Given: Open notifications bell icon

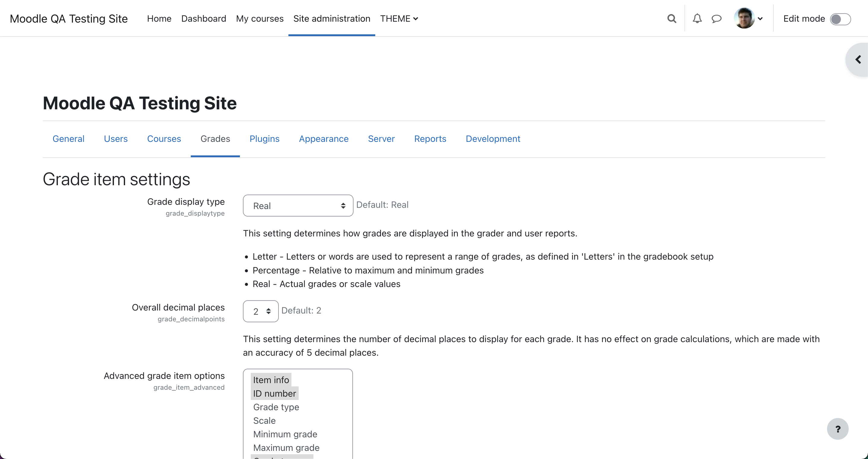Looking at the screenshot, I should pos(697,18).
